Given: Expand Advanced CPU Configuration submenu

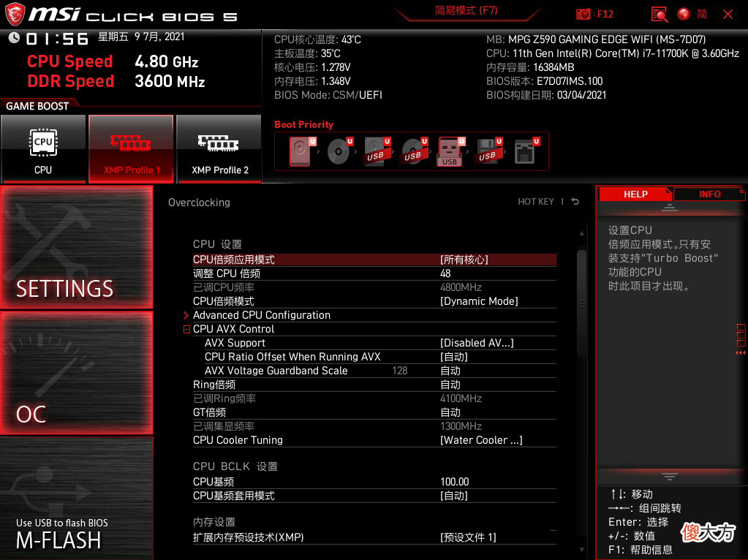Looking at the screenshot, I should (x=262, y=315).
